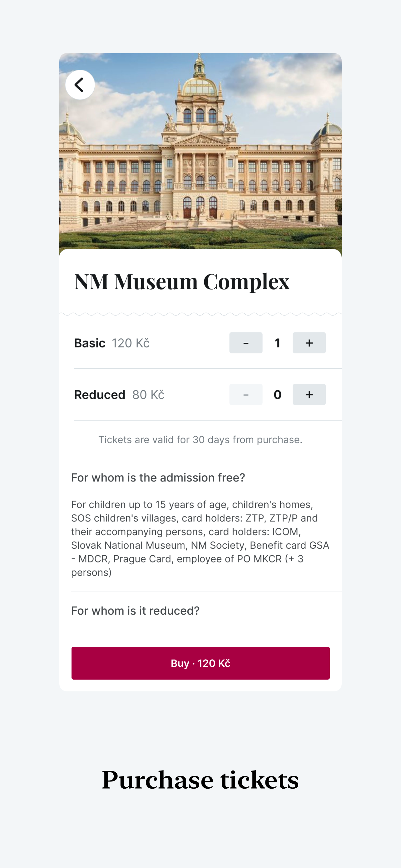Collapse the 'For whom is the admission free?' section
This screenshot has width=401, height=868.
coord(158,477)
